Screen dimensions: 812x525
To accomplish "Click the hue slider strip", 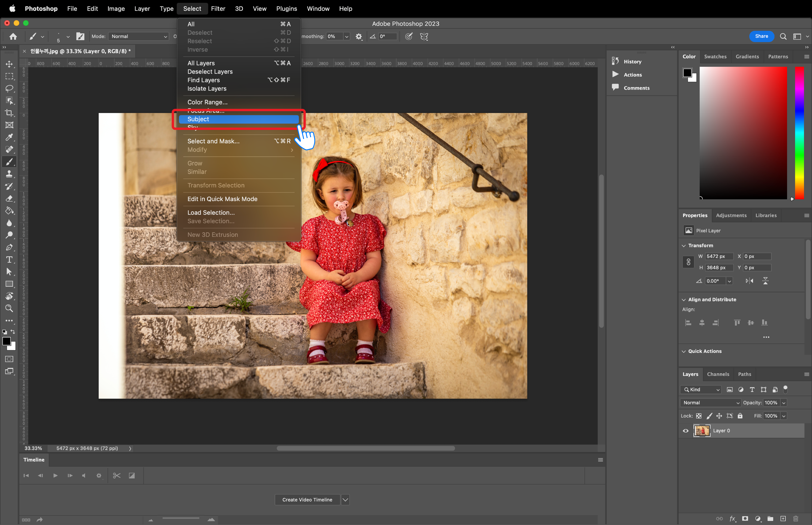I will coord(799,133).
